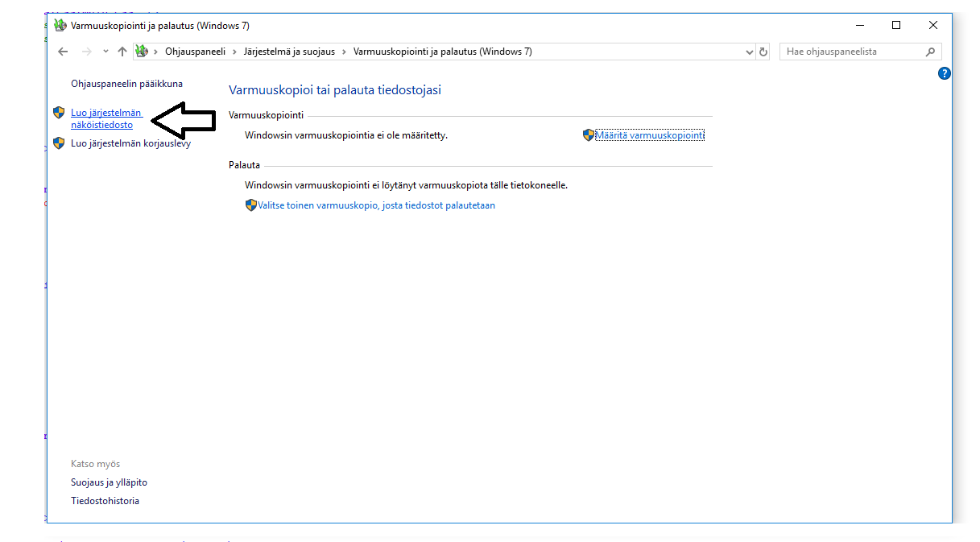
Task: Click shield icon beside Määritä varmuuskopiointi
Action: tap(589, 135)
